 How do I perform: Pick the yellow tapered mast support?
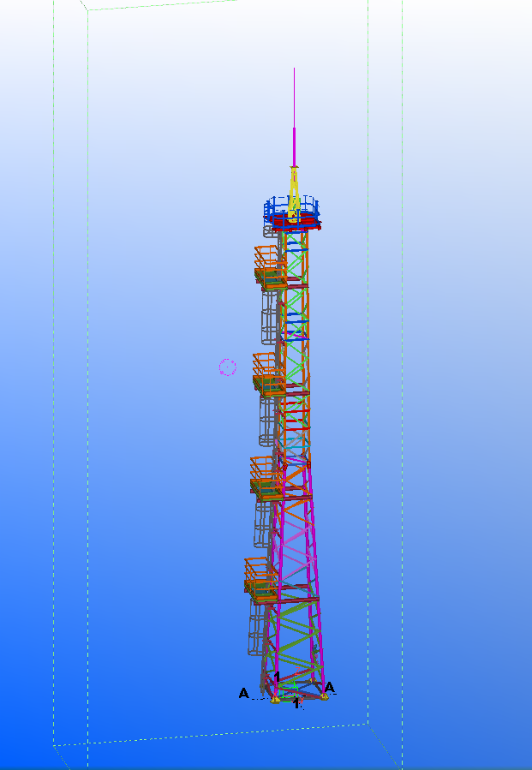pyautogui.click(x=294, y=188)
